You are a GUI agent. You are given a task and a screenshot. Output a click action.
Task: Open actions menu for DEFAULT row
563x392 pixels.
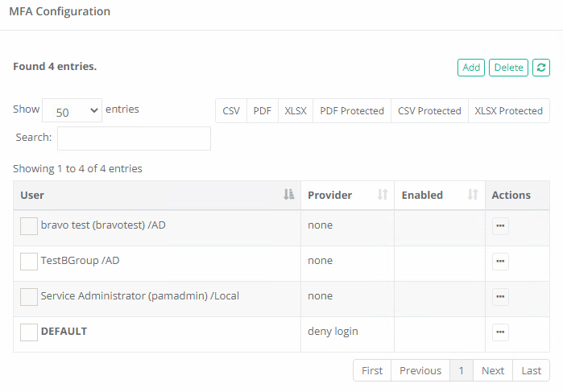click(x=500, y=332)
